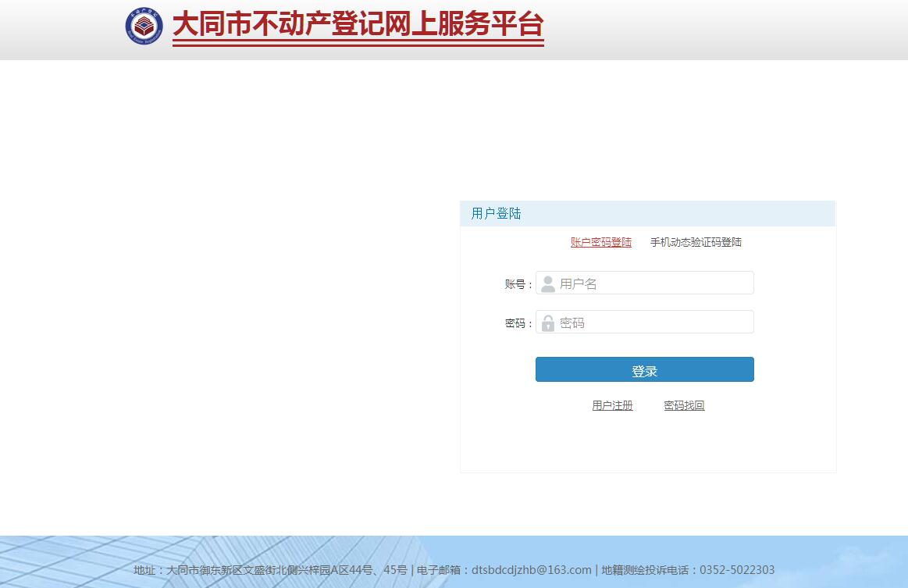Click the red underline beneath the title

click(358, 43)
